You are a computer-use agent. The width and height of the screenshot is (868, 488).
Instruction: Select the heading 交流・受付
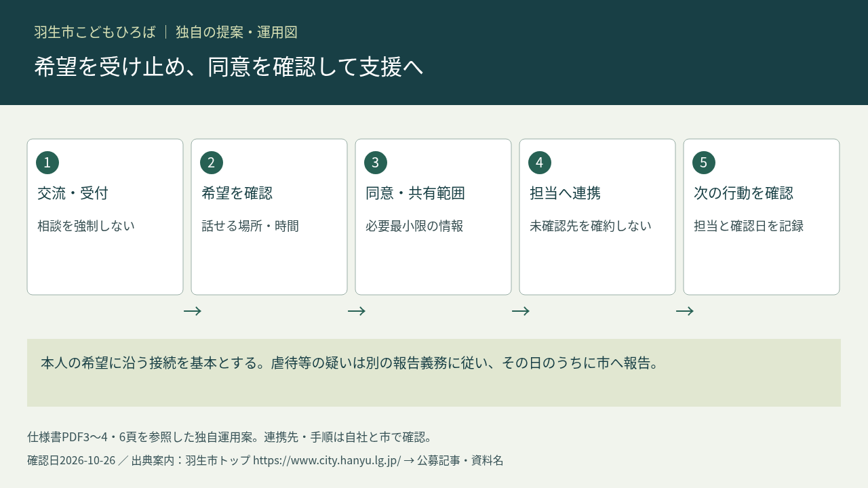[73, 193]
